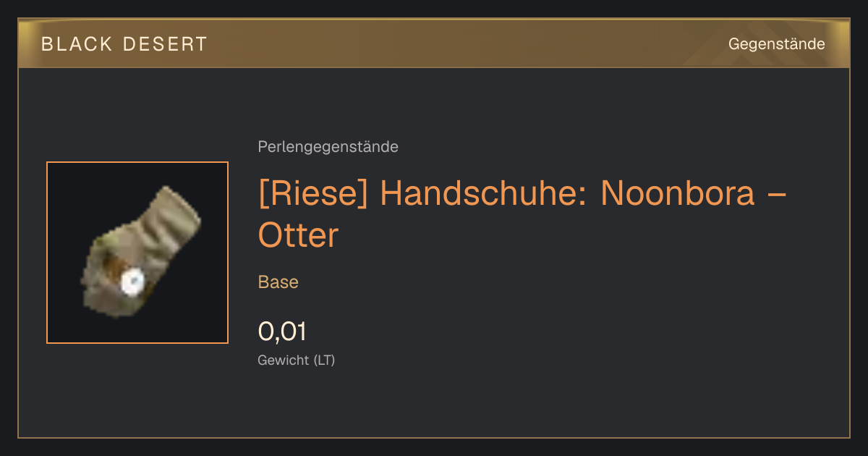Select the Base grade label
Image resolution: width=868 pixels, height=456 pixels.
(278, 282)
